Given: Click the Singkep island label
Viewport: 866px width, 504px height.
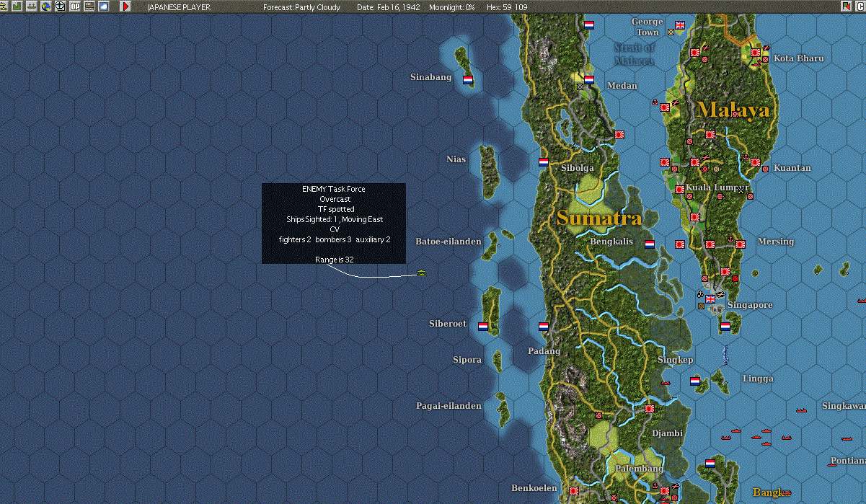Looking at the screenshot, I should pyautogui.click(x=676, y=360).
